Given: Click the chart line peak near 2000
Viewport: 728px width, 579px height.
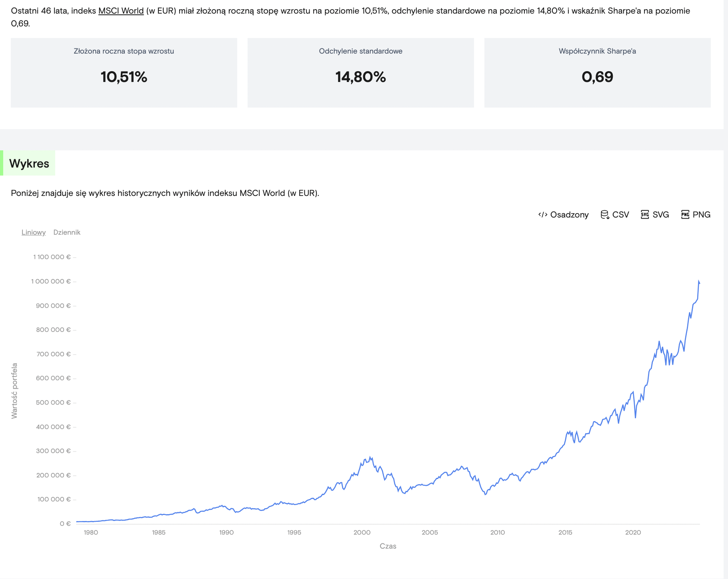Looking at the screenshot, I should point(370,457).
